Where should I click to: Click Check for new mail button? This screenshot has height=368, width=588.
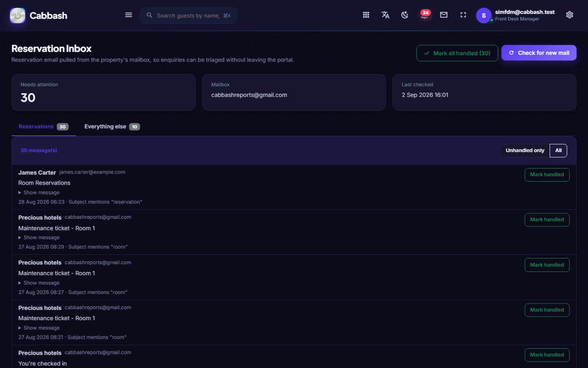tap(539, 53)
